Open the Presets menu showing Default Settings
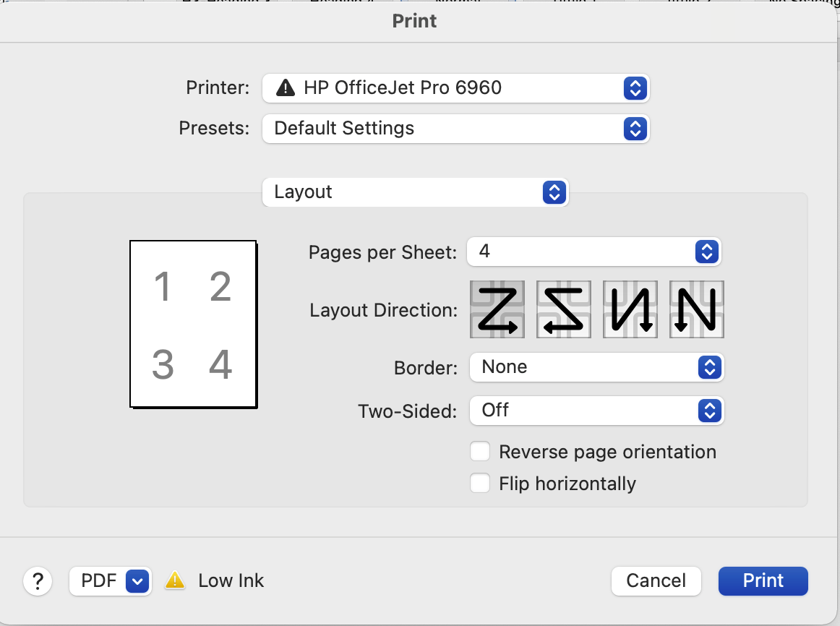 [x=455, y=129]
